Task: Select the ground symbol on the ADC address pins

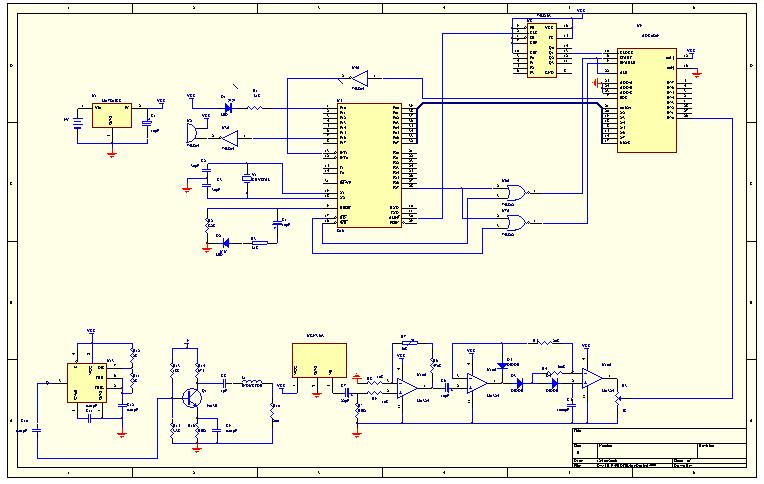Action: 595,83
